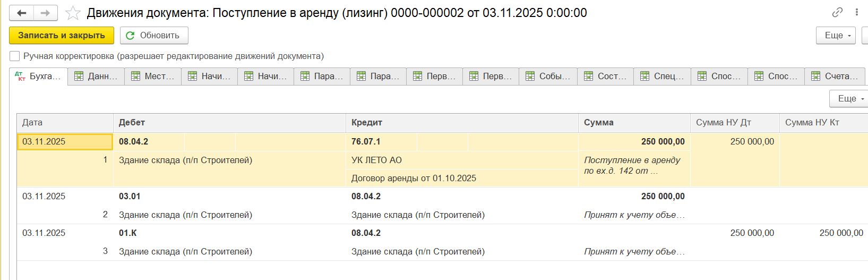Open the Еще menu above the table
The height and width of the screenshot is (280, 868).
point(848,98)
